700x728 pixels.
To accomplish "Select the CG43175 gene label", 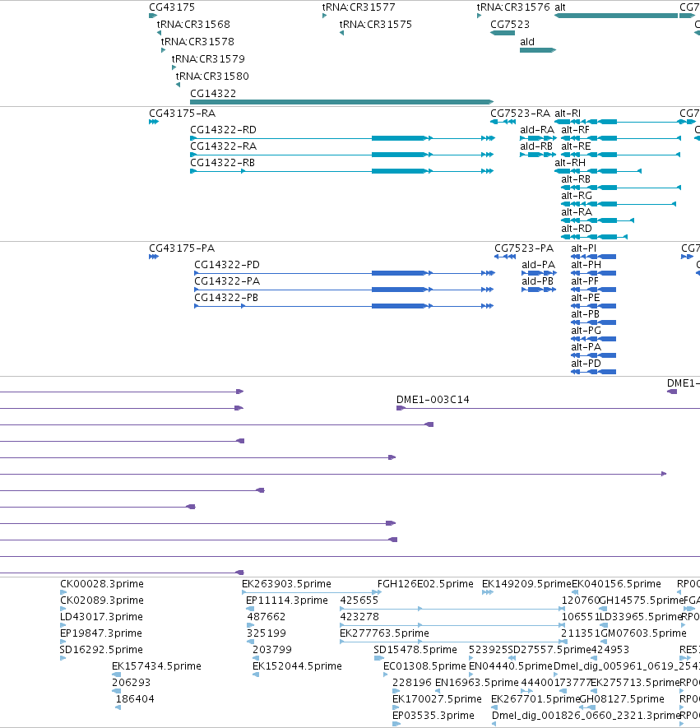I will click(172, 7).
